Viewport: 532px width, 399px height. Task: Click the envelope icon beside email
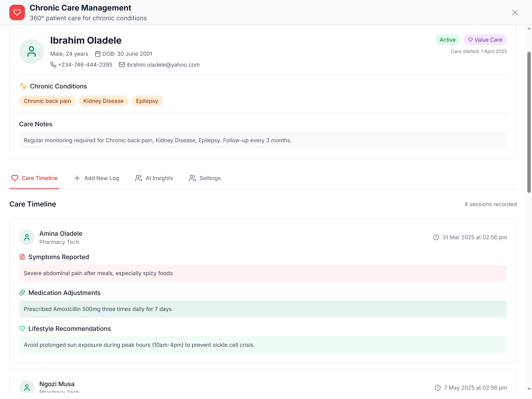pos(122,65)
